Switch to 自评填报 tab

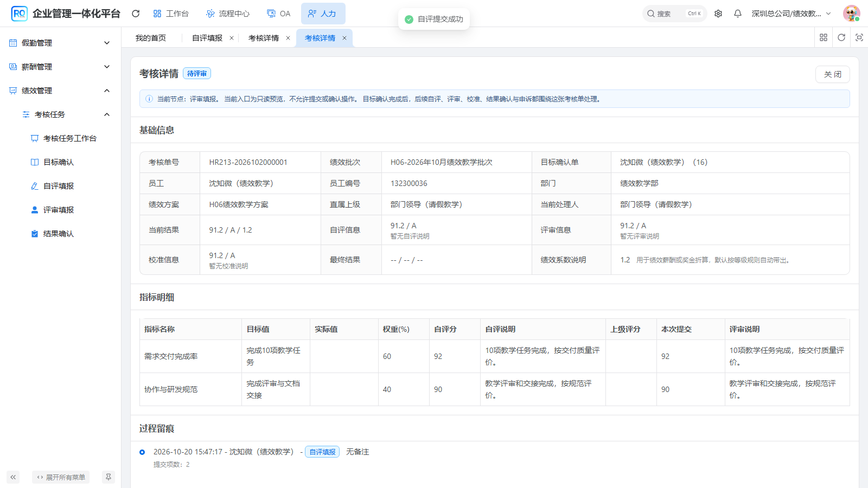(207, 38)
